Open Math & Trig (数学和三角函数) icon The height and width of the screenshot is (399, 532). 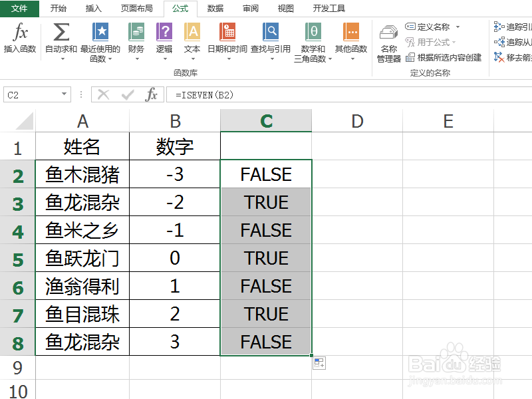pyautogui.click(x=313, y=32)
